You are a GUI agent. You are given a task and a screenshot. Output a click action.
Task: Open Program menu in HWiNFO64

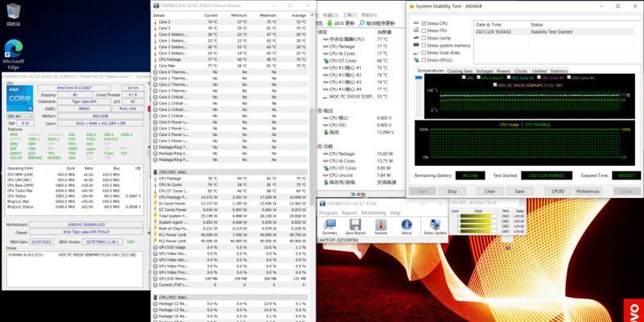coord(328,213)
